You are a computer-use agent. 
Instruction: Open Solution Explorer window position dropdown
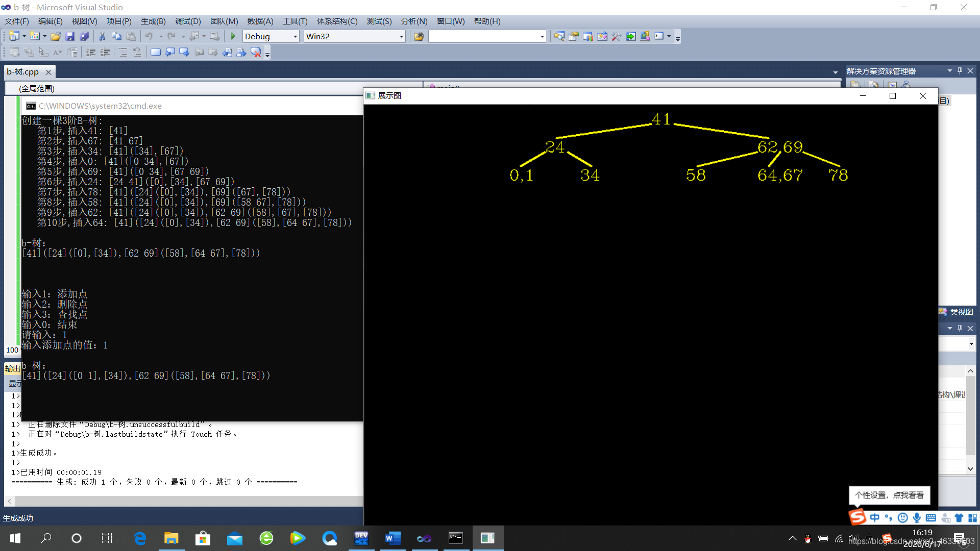950,71
